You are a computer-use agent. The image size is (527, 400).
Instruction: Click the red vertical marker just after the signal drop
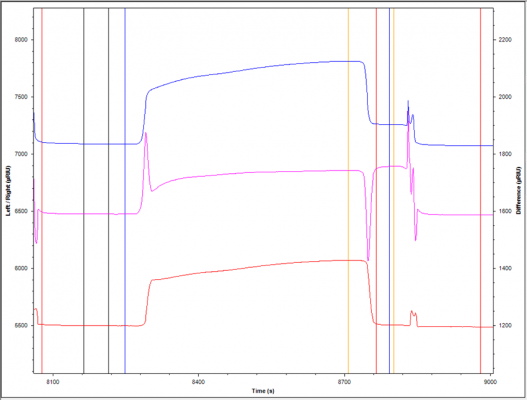376,191
